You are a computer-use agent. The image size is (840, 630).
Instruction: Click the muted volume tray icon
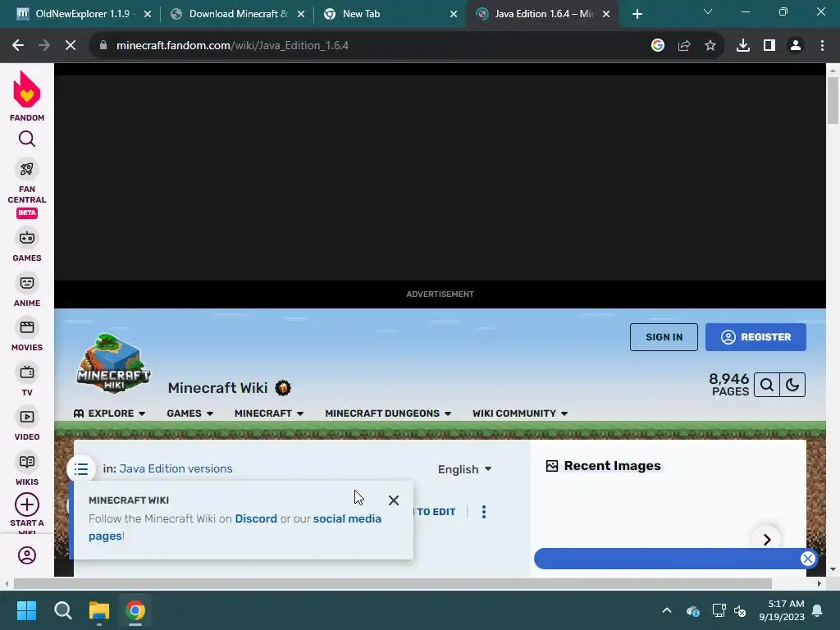[x=740, y=610]
